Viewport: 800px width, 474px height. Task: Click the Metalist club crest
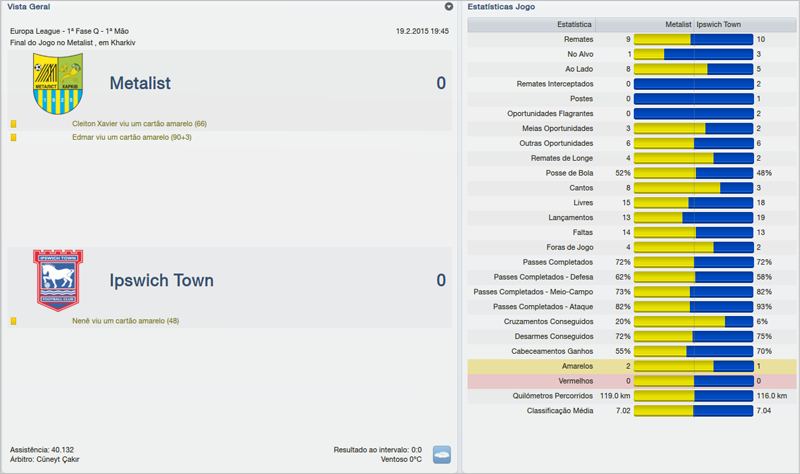(x=56, y=84)
